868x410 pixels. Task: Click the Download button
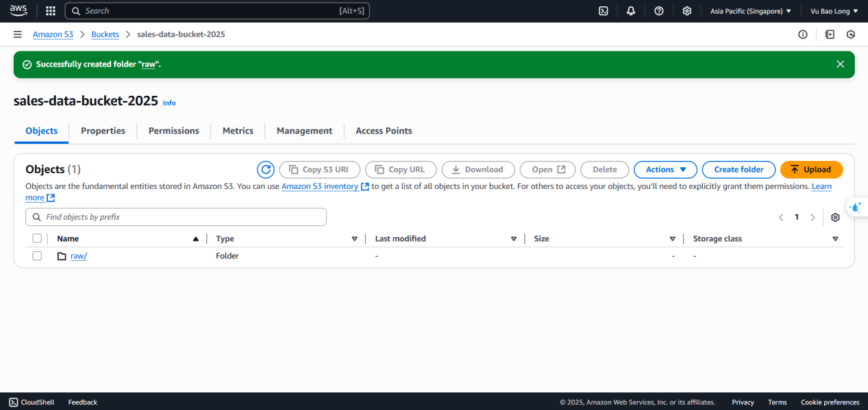[x=478, y=170]
